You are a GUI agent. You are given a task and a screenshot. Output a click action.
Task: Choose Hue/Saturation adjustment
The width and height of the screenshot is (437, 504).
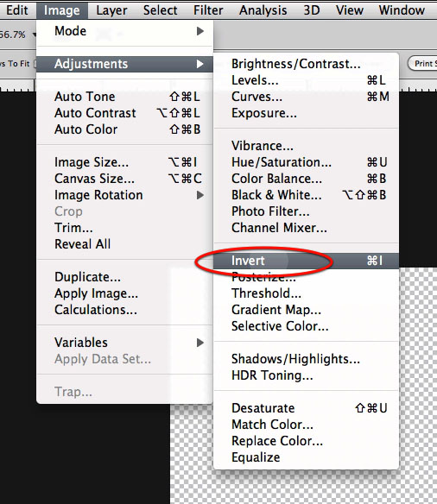[x=306, y=162]
